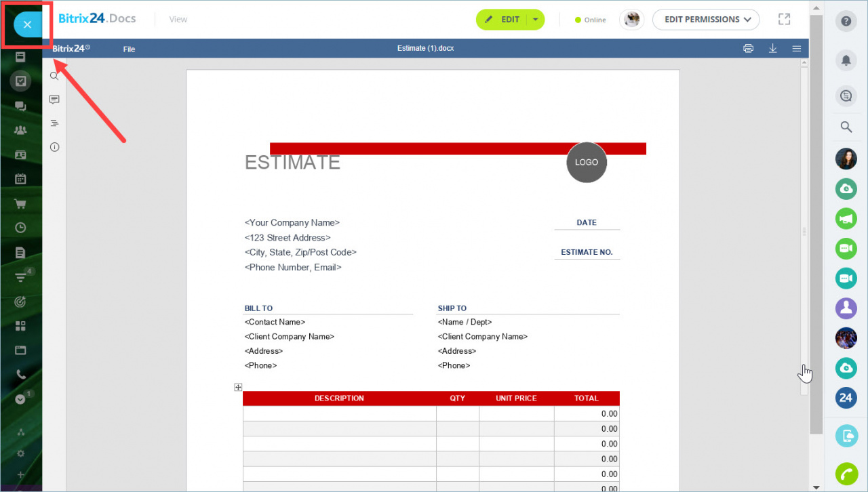Click the Estimate (1).docx title
The width and height of the screenshot is (868, 492).
(426, 49)
